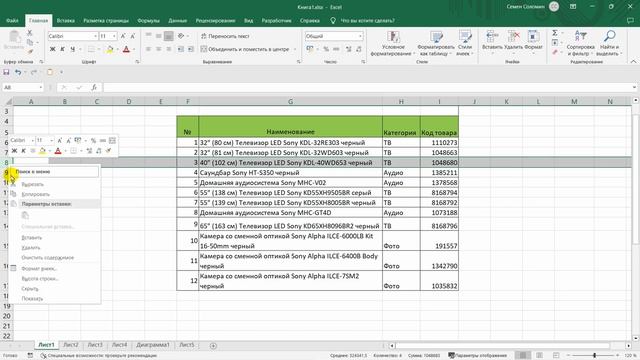
Task: Click Clear eraser icon in editing group
Action: tap(555, 52)
